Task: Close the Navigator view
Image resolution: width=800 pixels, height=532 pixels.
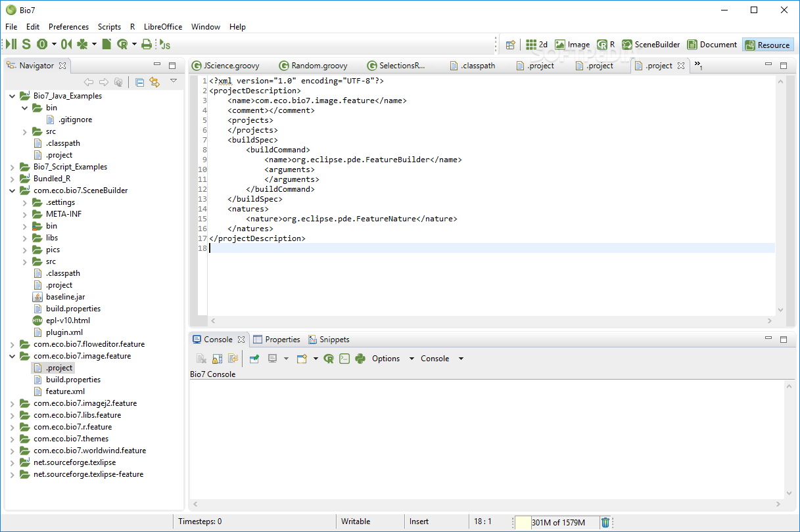Action: tap(62, 65)
